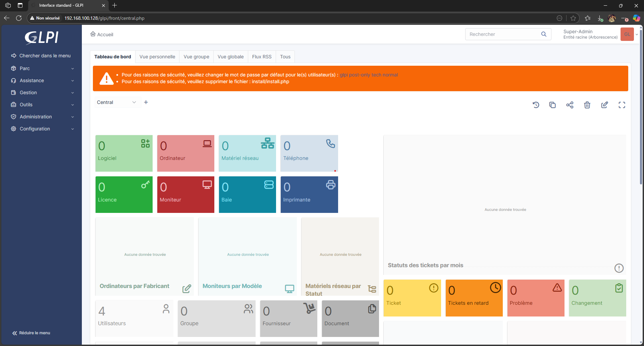
Task: Open the Téléphone card
Action: pyautogui.click(x=309, y=153)
